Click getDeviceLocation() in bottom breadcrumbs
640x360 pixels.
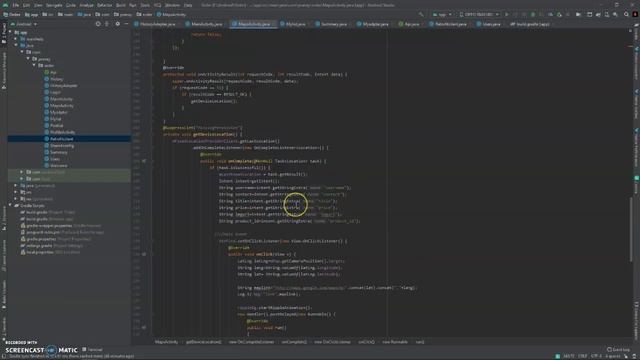[x=204, y=342]
